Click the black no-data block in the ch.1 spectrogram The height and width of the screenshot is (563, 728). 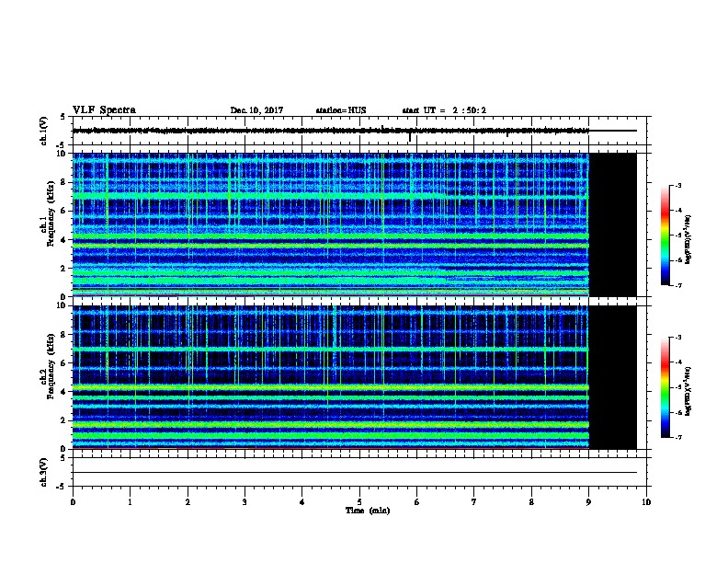613,224
